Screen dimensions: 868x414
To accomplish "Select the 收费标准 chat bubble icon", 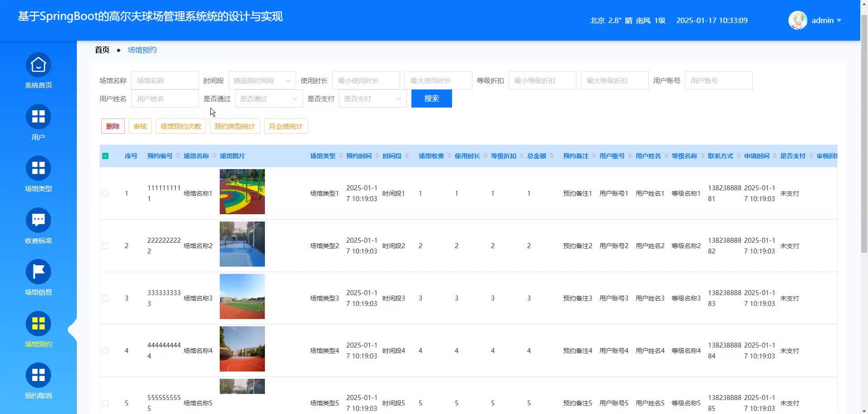I will (x=38, y=221).
